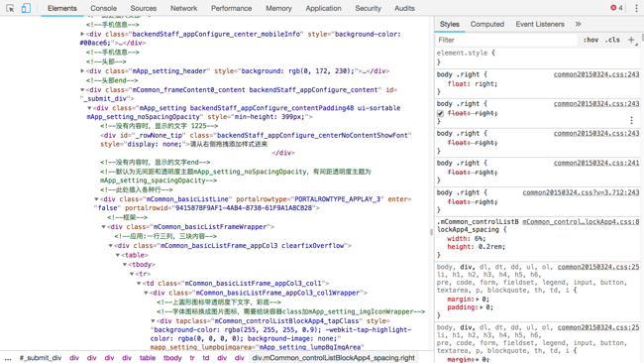Collapse the appCol3_col1Wrapper div node
Screen dimensions: 644x363
pyautogui.click(x=146, y=294)
